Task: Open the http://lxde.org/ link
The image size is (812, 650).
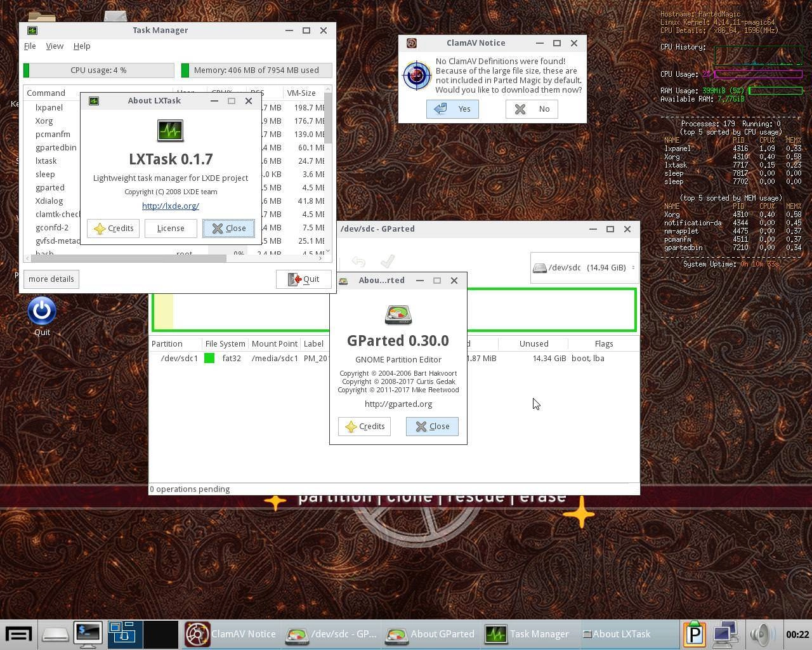Action: point(171,206)
